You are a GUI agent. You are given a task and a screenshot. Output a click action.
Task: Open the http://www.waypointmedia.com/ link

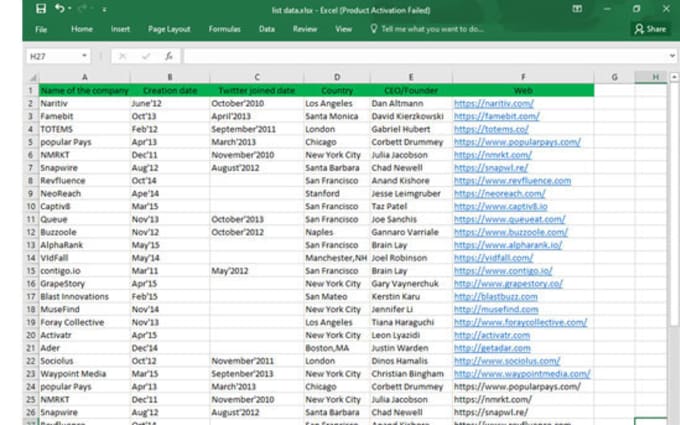point(522,374)
